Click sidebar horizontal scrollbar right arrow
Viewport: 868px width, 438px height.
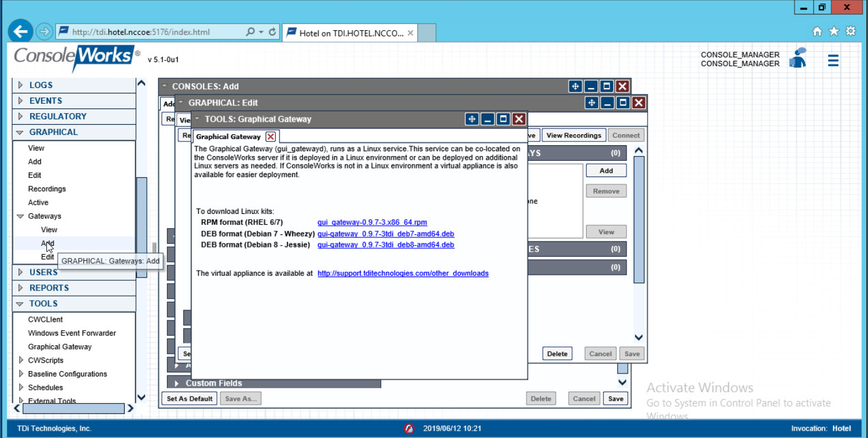tap(130, 408)
